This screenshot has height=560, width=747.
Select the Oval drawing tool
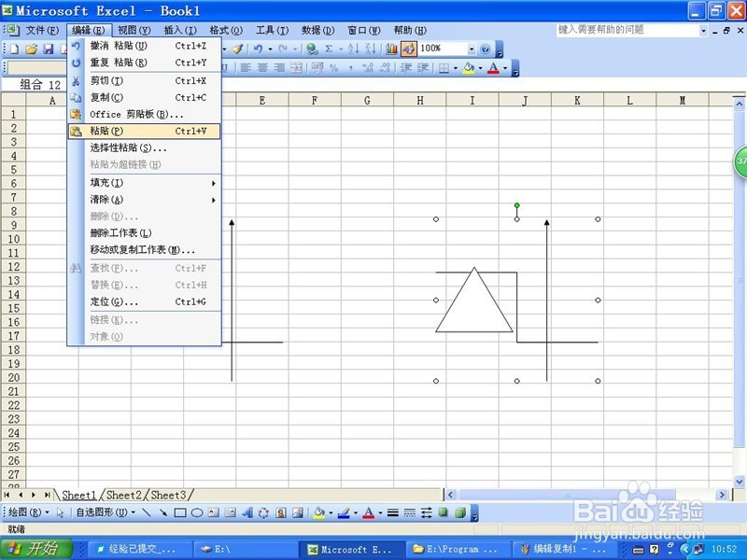coord(197,512)
